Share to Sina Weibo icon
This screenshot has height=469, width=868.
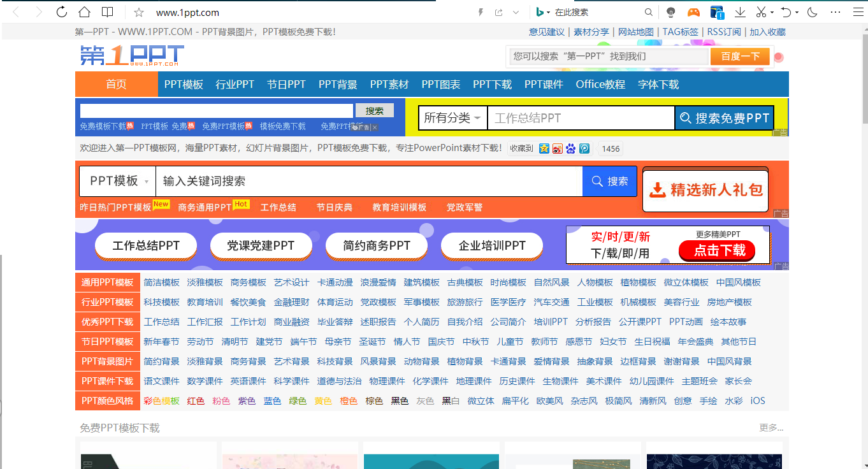(558, 148)
